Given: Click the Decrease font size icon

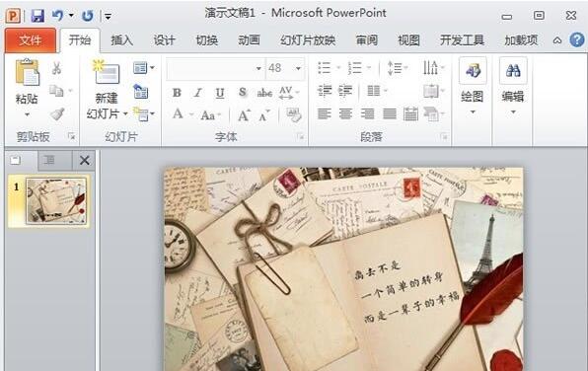Looking at the screenshot, I should pyautogui.click(x=264, y=115).
